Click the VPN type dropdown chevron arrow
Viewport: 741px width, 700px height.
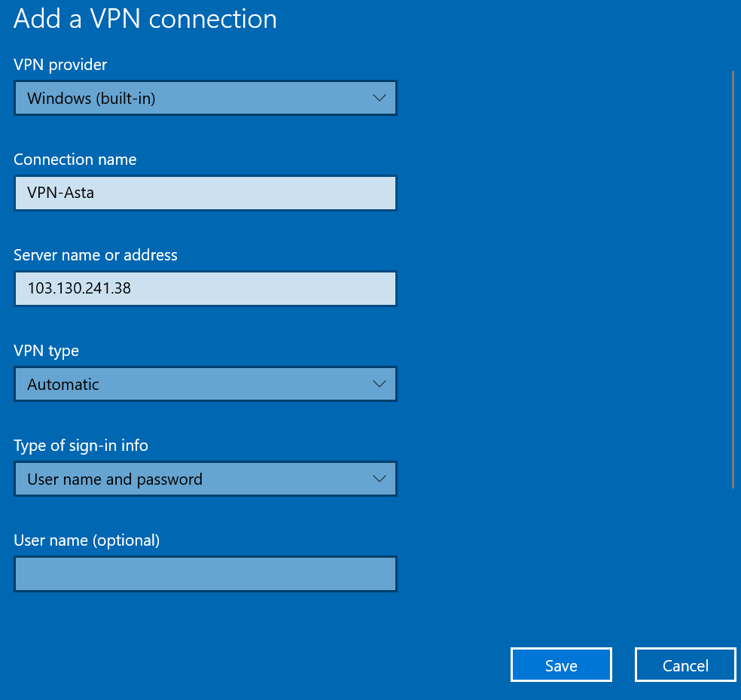379,384
